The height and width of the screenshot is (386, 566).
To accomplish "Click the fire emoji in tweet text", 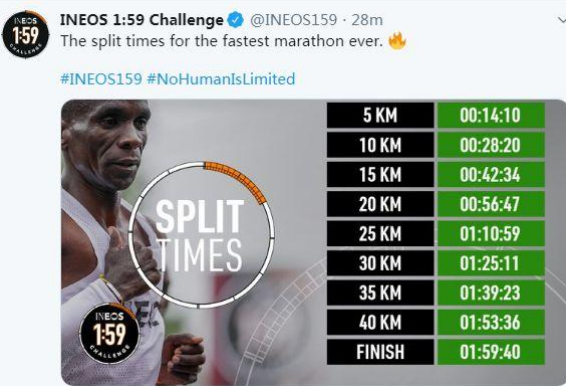I will tap(397, 41).
